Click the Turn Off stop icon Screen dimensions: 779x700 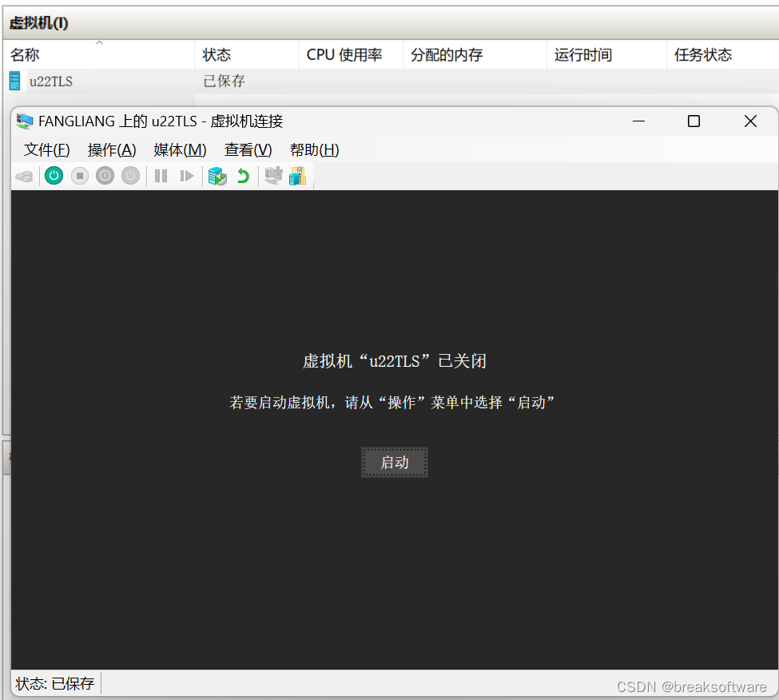[x=79, y=176]
